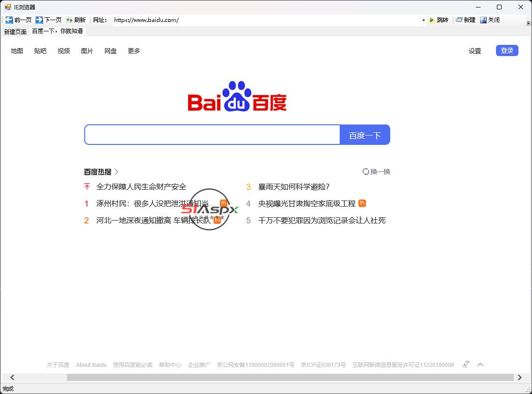
Task: Click the horizontal scrollbar thumb
Action: click(290, 377)
